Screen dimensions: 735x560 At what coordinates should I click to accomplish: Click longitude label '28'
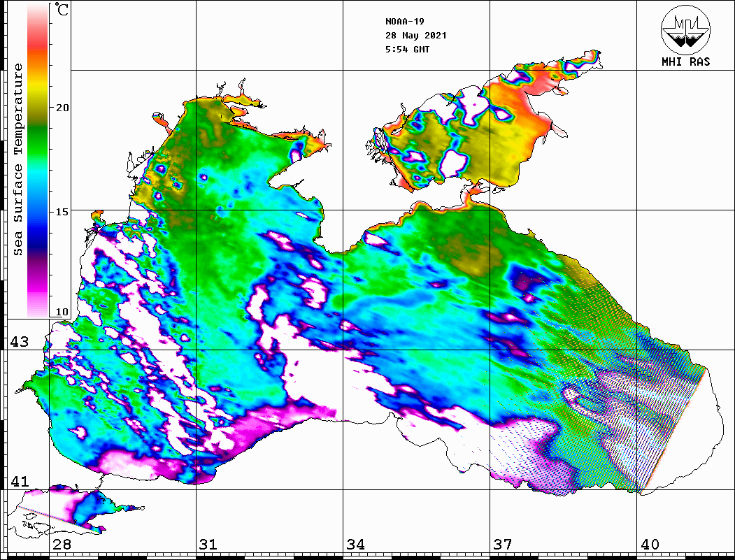62,544
